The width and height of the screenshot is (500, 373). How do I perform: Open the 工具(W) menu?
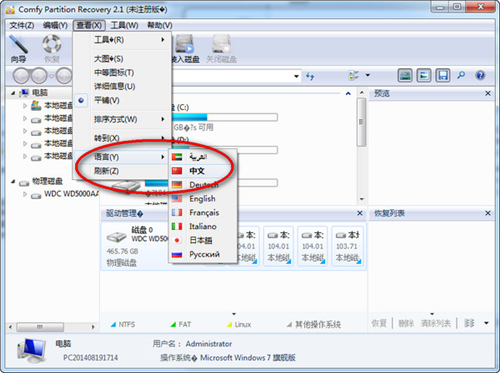click(x=124, y=25)
